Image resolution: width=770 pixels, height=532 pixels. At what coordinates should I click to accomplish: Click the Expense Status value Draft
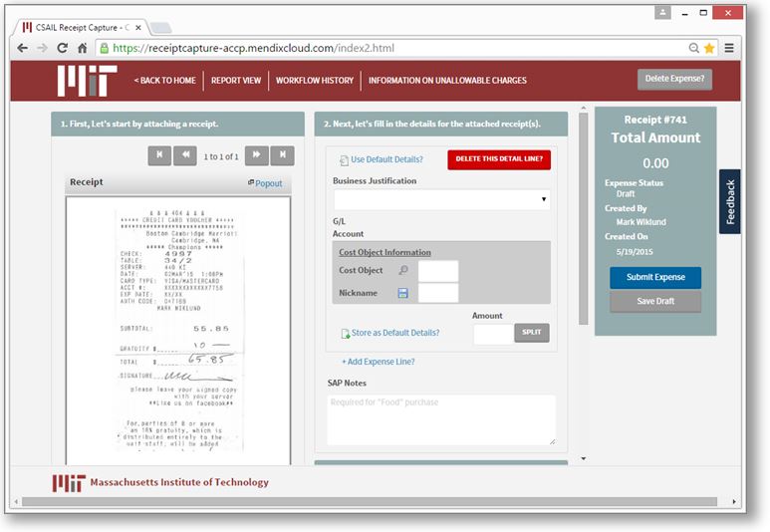(626, 194)
